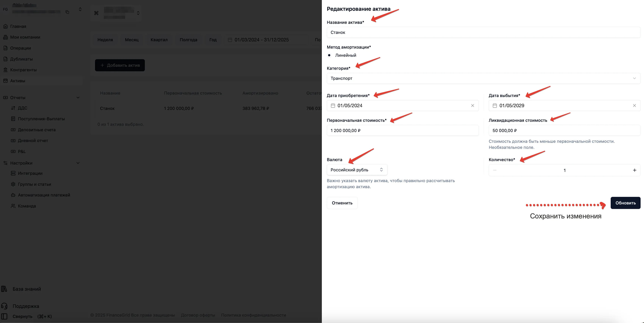Click the Группы и статьи gear icon
Screen dimensions: 644x323
pyautogui.click(x=13, y=184)
